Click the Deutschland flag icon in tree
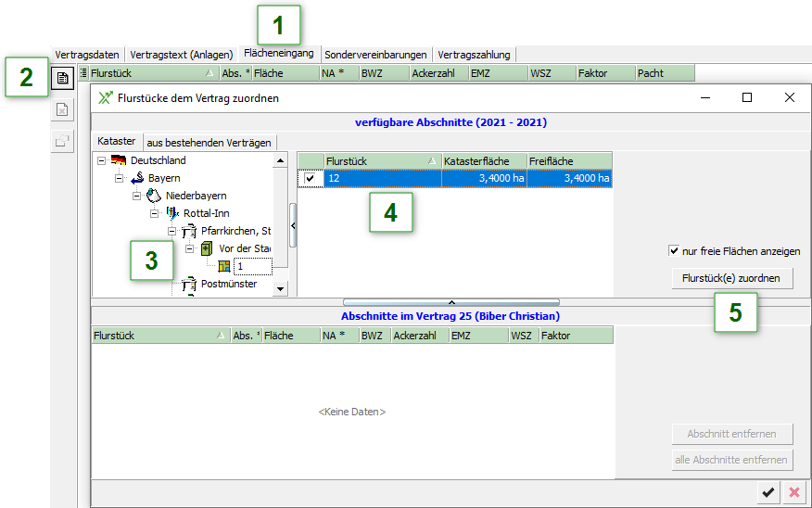Viewport: 812px width, 508px height. coord(118,160)
